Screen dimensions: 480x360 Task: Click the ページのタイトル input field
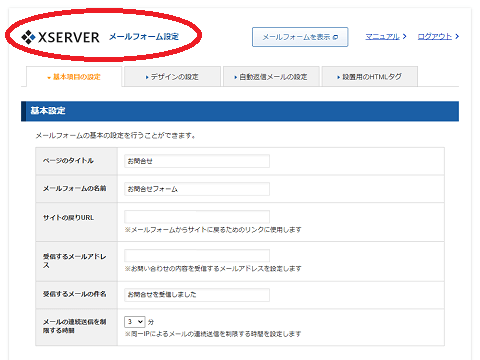point(197,161)
